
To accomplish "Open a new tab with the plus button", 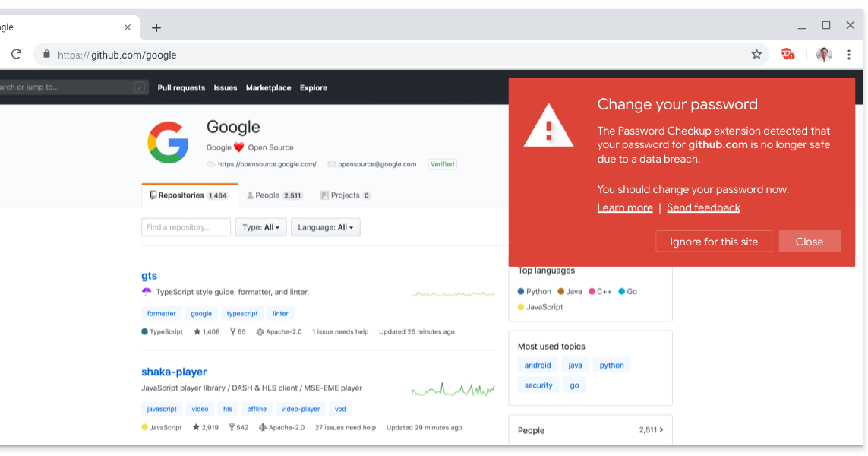I will (x=156, y=27).
